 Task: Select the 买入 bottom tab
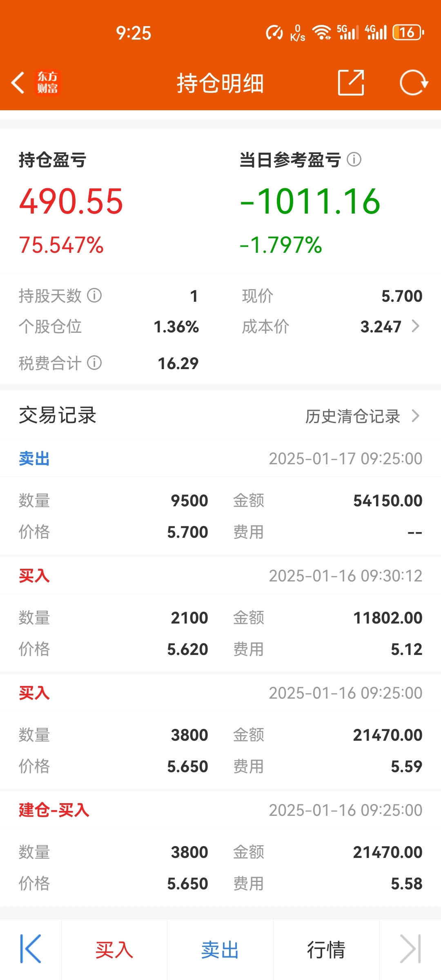click(x=114, y=950)
